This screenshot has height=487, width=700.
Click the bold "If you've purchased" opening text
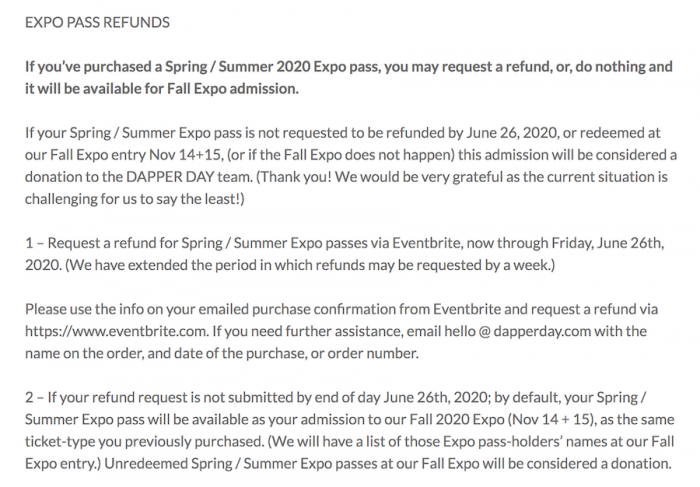point(88,68)
